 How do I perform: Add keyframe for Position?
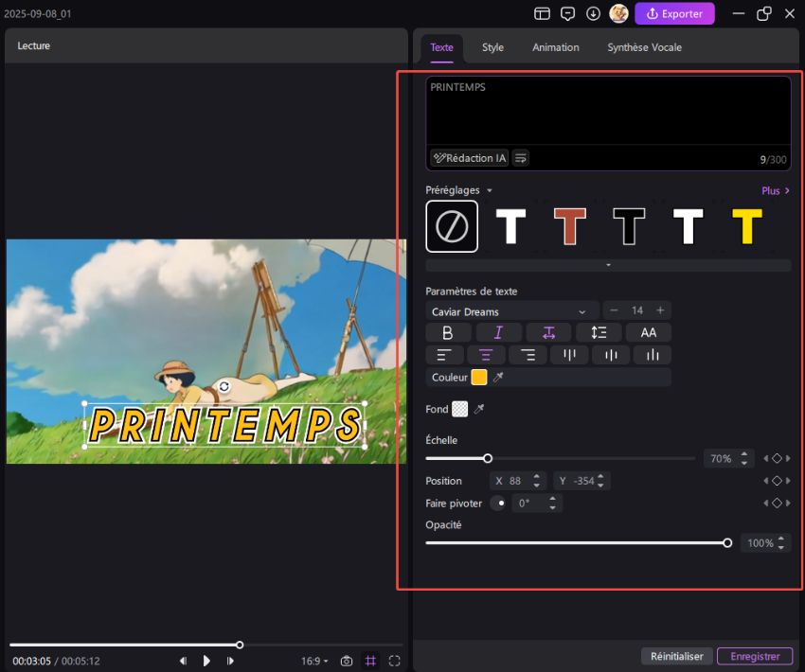777,481
